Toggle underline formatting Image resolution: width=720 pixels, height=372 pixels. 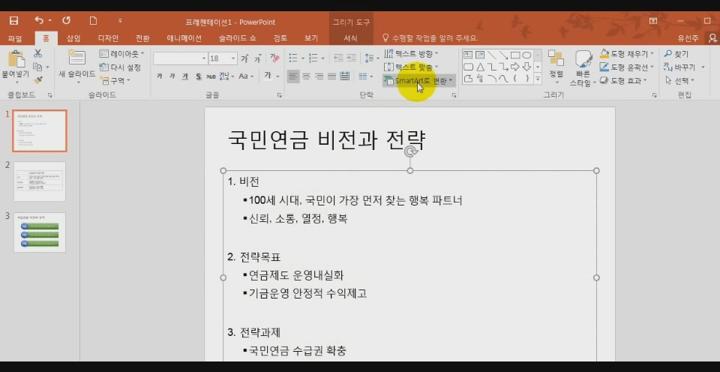click(x=185, y=76)
